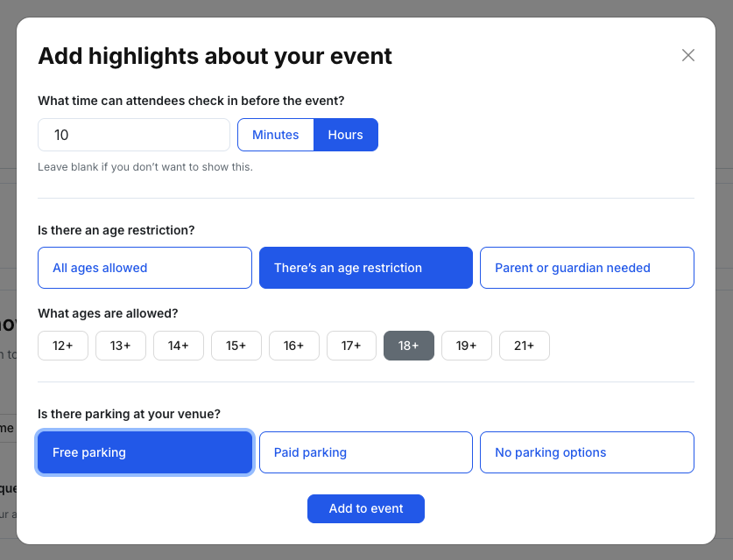Close the event highlights dialog

688,55
